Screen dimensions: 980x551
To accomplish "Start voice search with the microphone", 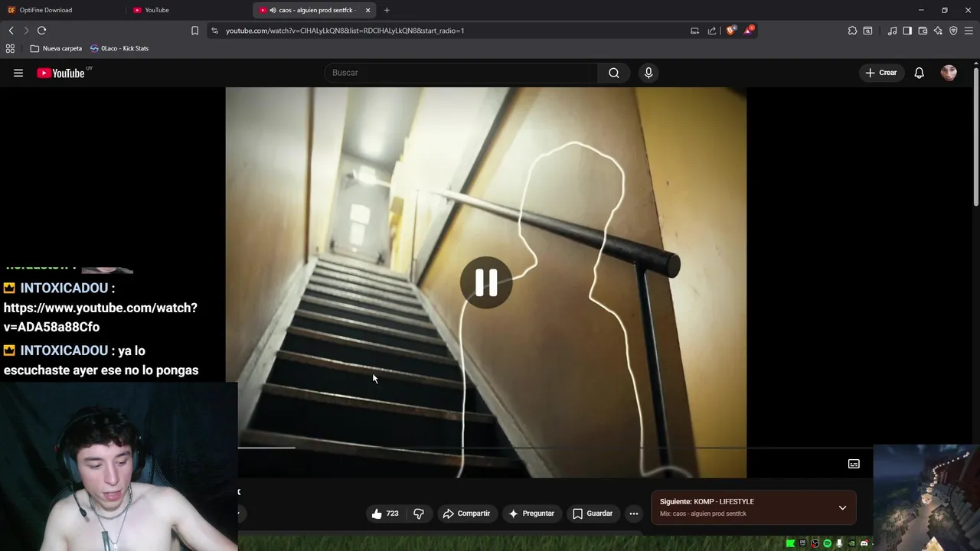I will (648, 73).
